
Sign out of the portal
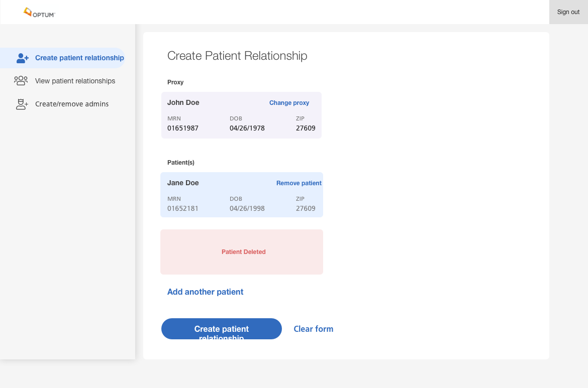(568, 12)
